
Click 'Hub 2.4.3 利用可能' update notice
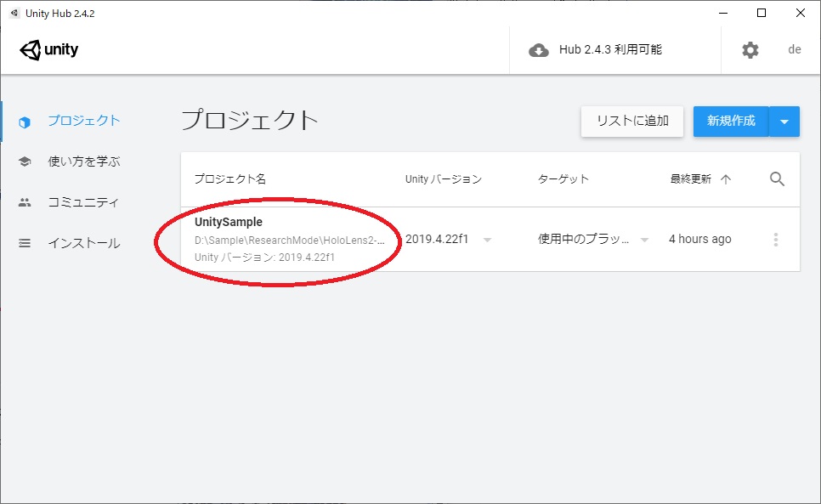610,49
